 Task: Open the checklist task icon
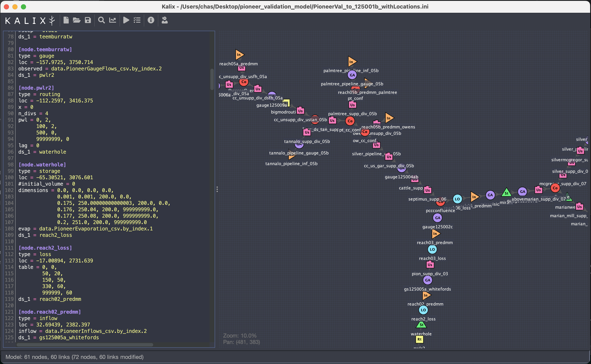(x=137, y=20)
